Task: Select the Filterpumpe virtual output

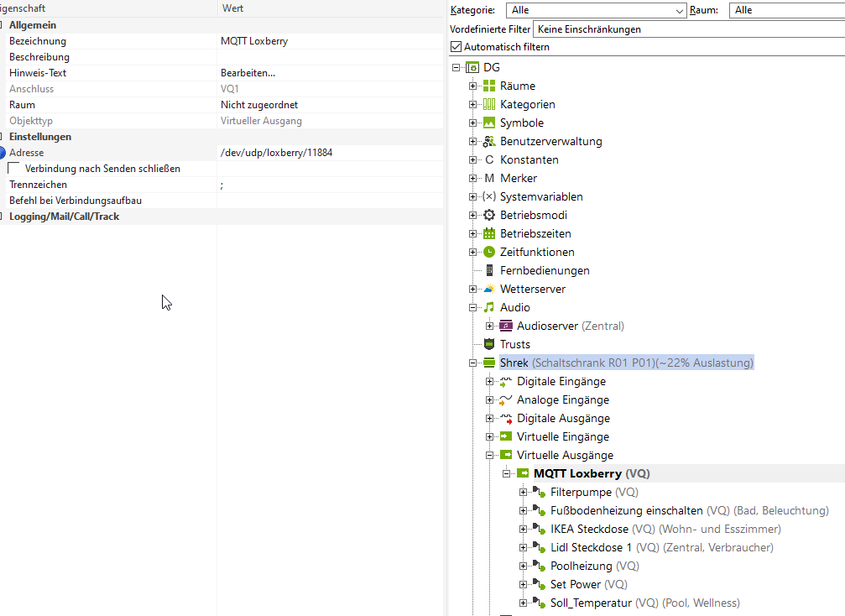Action: 582,492
